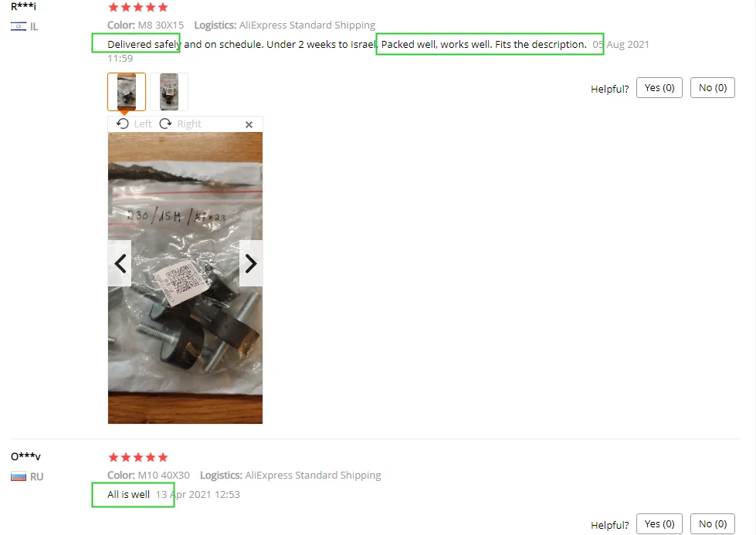Show the previous review photo

point(120,263)
